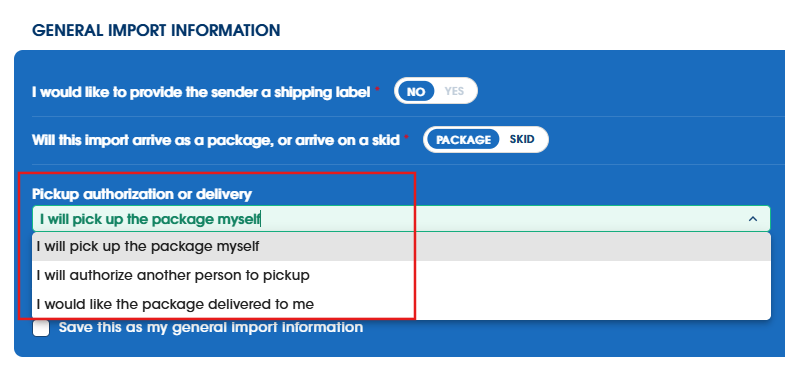This screenshot has width=785, height=367.
Task: Click empty space right of the authorize-another-person option
Action: pyautogui.click(x=539, y=275)
